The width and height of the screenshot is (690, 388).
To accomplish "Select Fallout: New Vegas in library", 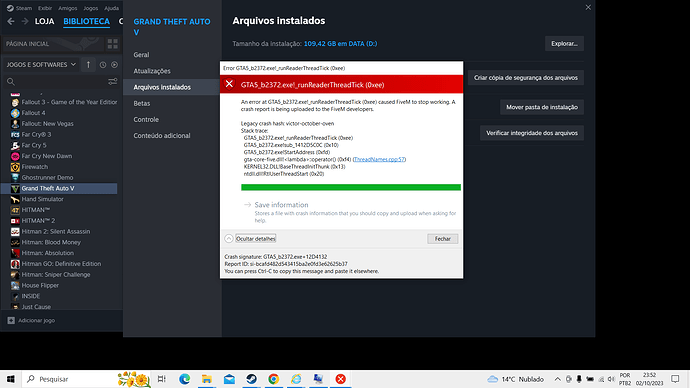I will point(48,124).
